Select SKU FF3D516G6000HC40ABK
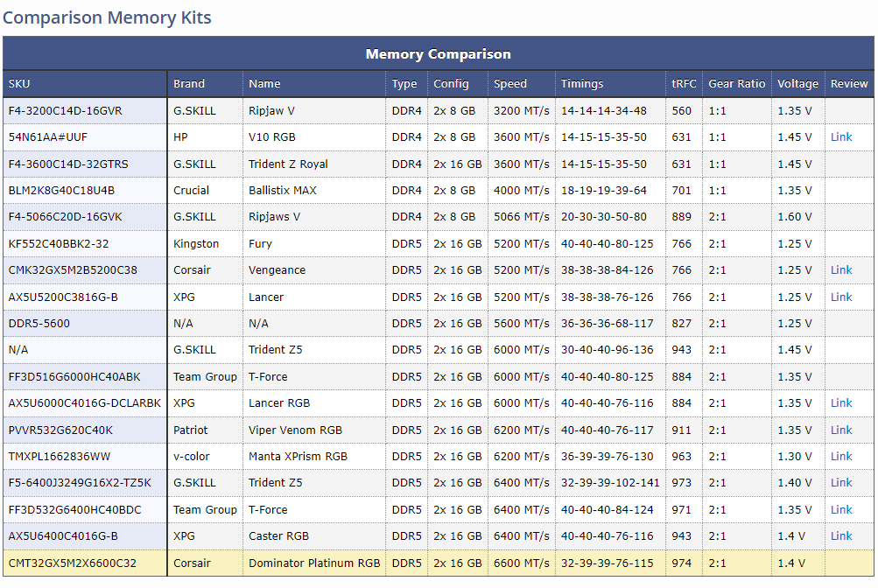 [74, 377]
